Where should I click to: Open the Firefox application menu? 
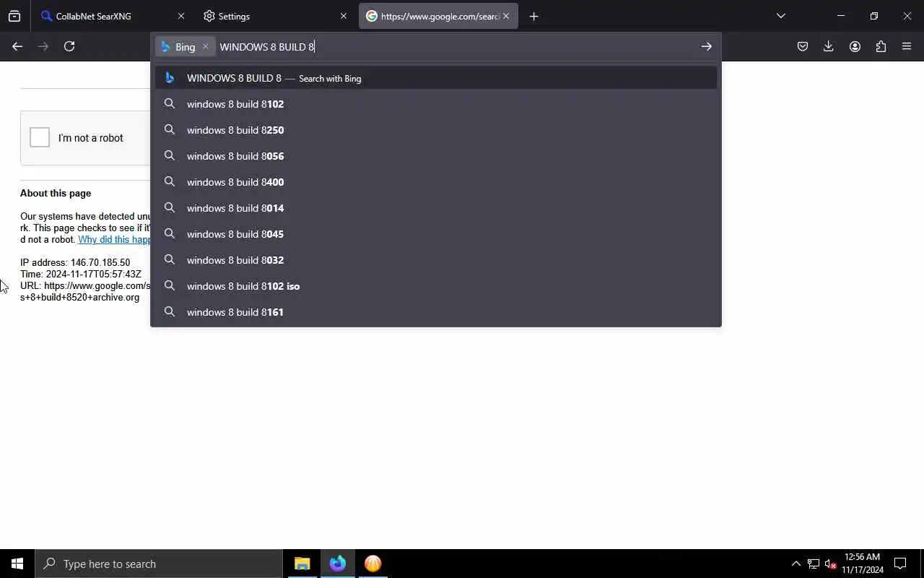coord(907,46)
